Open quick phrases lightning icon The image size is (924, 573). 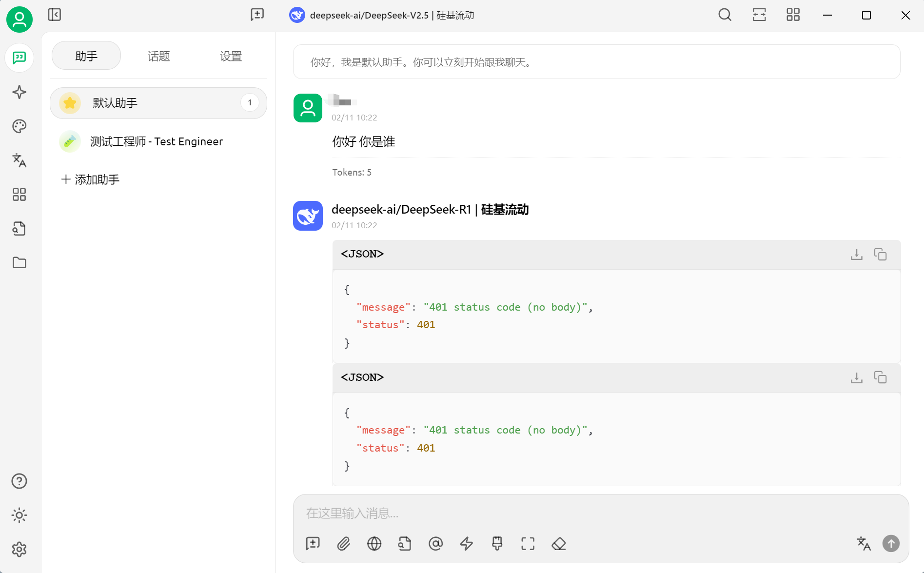467,543
